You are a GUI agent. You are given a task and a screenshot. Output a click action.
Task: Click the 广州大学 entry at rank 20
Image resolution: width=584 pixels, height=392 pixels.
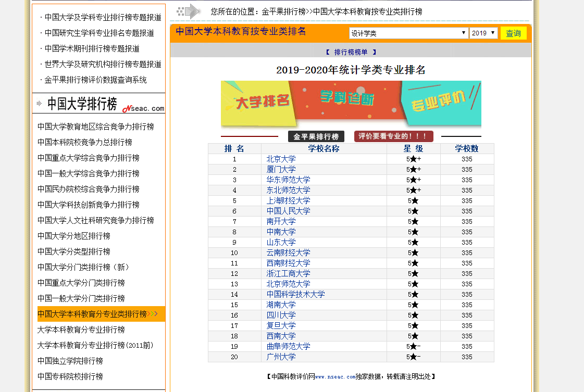[x=281, y=357]
